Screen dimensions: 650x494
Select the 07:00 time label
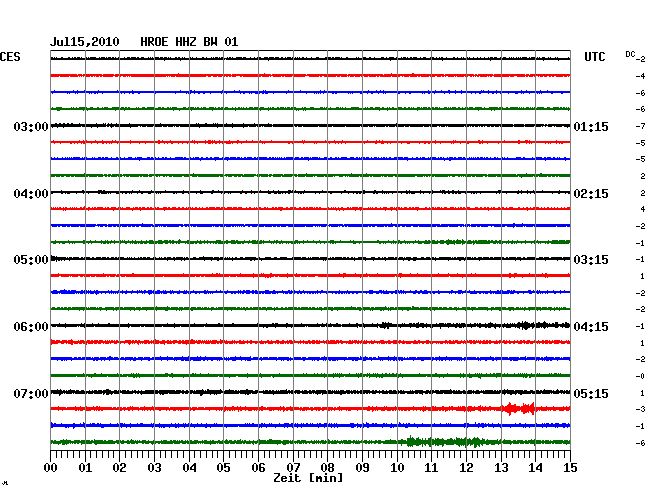click(x=31, y=393)
